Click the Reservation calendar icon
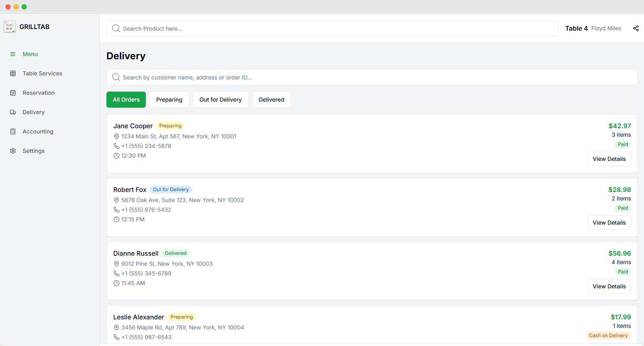The height and width of the screenshot is (346, 644). pos(13,93)
